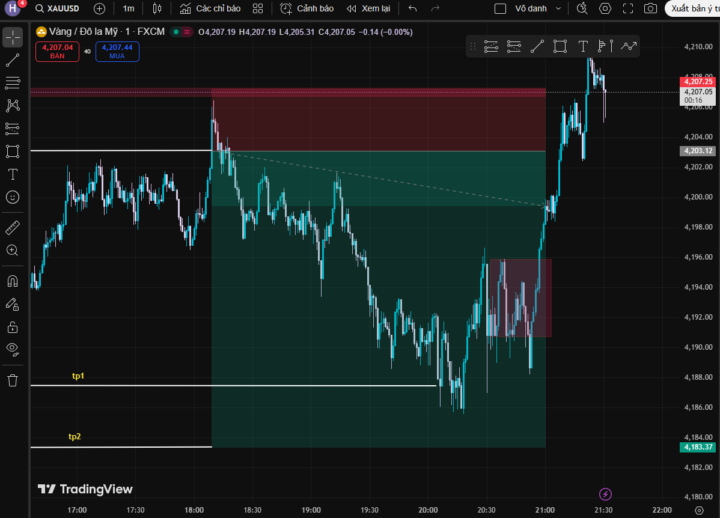This screenshot has height=518, width=720.
Task: Open the Vô danh layout dropdown
Action: pyautogui.click(x=538, y=9)
